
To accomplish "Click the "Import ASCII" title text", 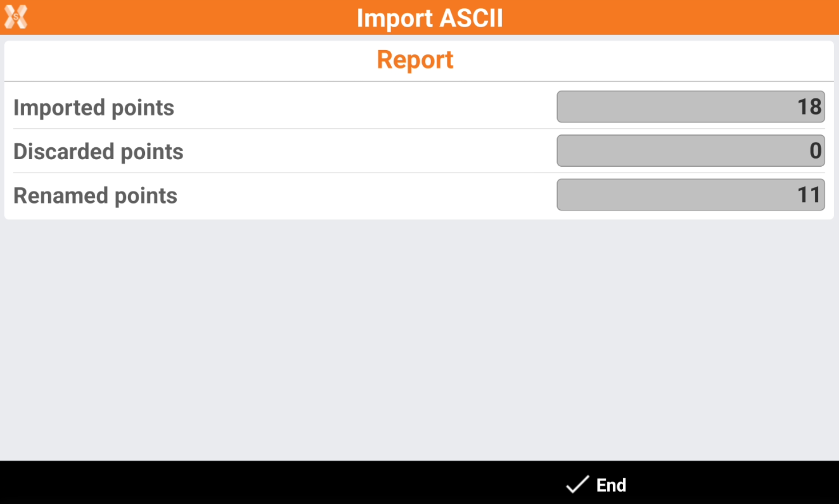I will point(429,18).
